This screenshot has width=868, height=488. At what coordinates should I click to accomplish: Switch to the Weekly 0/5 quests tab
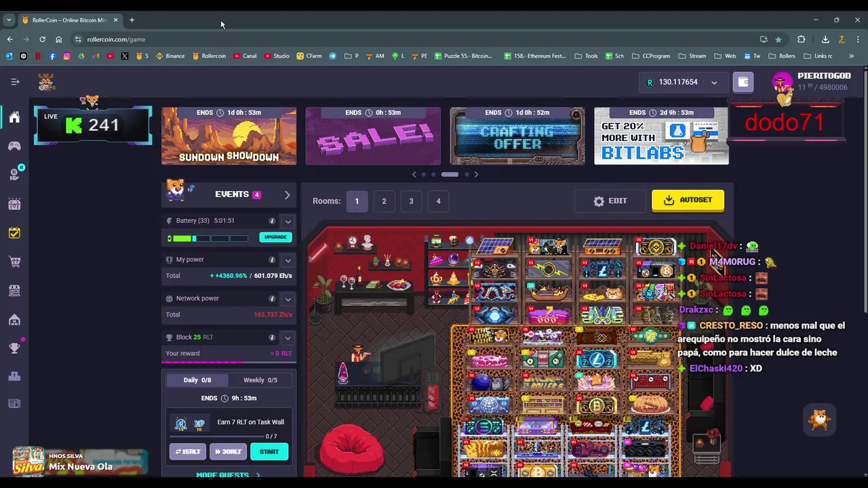click(x=260, y=380)
